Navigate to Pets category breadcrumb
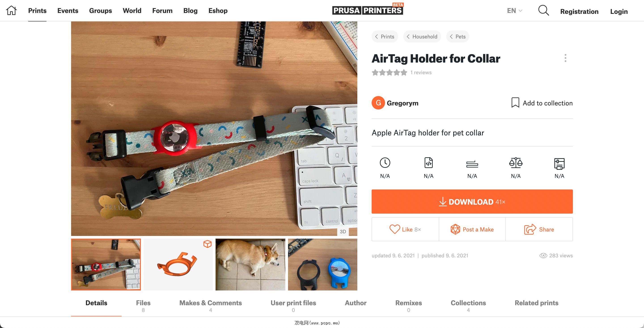The image size is (644, 328). click(458, 36)
